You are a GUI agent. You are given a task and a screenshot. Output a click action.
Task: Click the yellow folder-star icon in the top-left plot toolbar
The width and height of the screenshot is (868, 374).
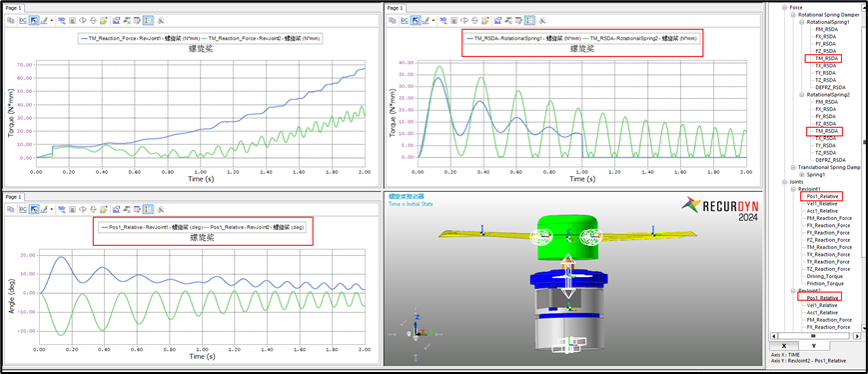(104, 21)
